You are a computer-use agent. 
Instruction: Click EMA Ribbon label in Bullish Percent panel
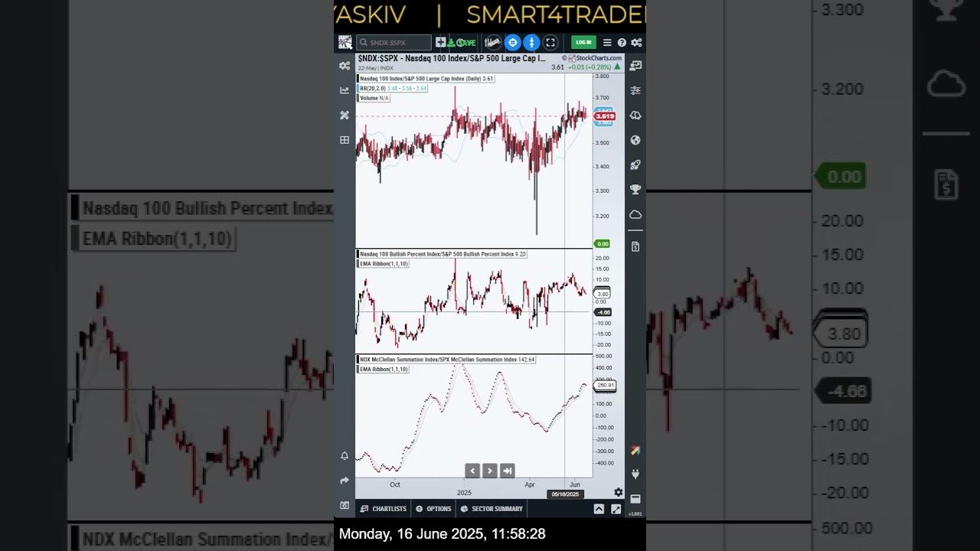point(384,264)
